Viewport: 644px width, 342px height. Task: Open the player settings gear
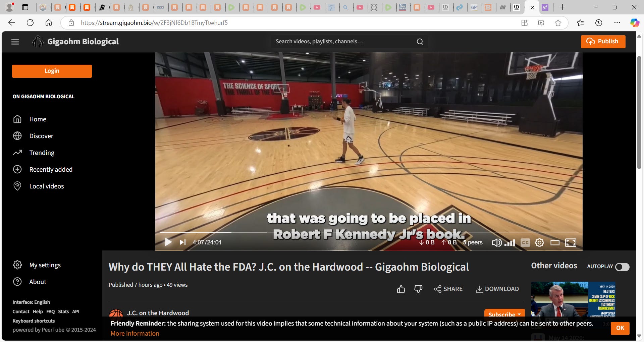click(x=539, y=242)
